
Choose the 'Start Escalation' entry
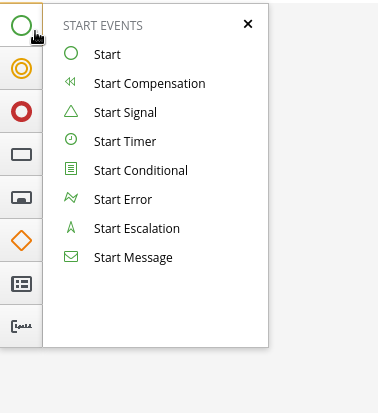coord(137,229)
